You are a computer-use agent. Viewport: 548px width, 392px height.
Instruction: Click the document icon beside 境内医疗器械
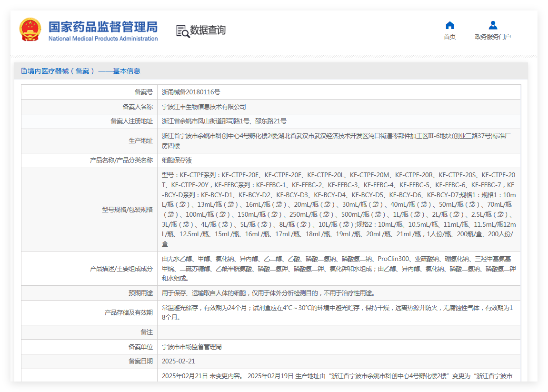point(24,71)
